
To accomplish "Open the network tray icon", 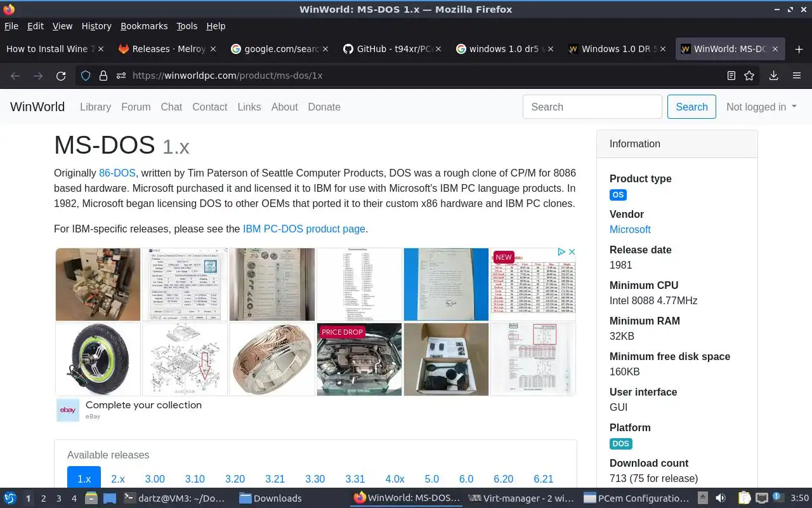I will click(x=762, y=498).
